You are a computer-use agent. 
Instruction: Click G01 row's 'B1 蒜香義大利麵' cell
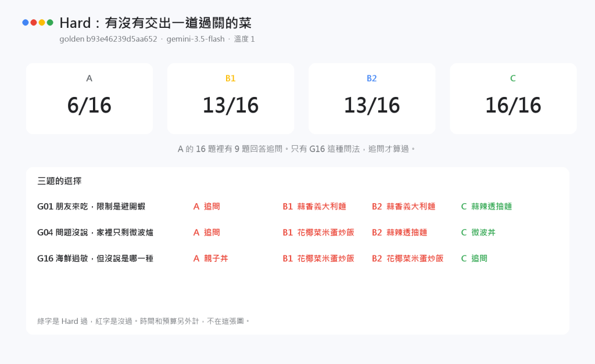(314, 207)
